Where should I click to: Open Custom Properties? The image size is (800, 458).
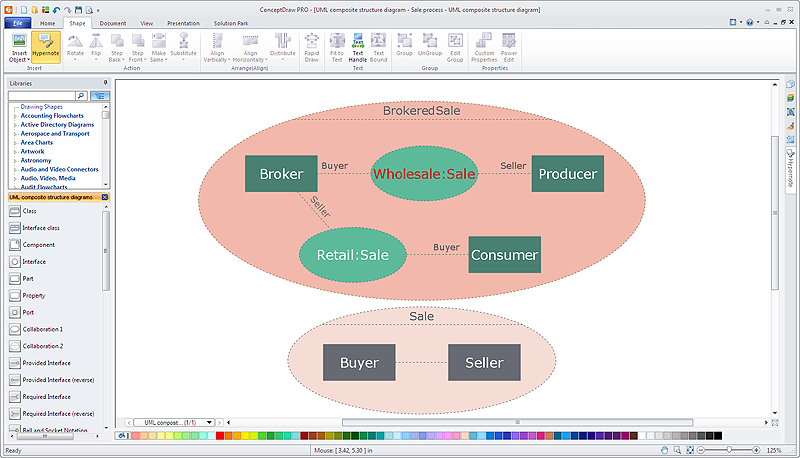tap(484, 46)
